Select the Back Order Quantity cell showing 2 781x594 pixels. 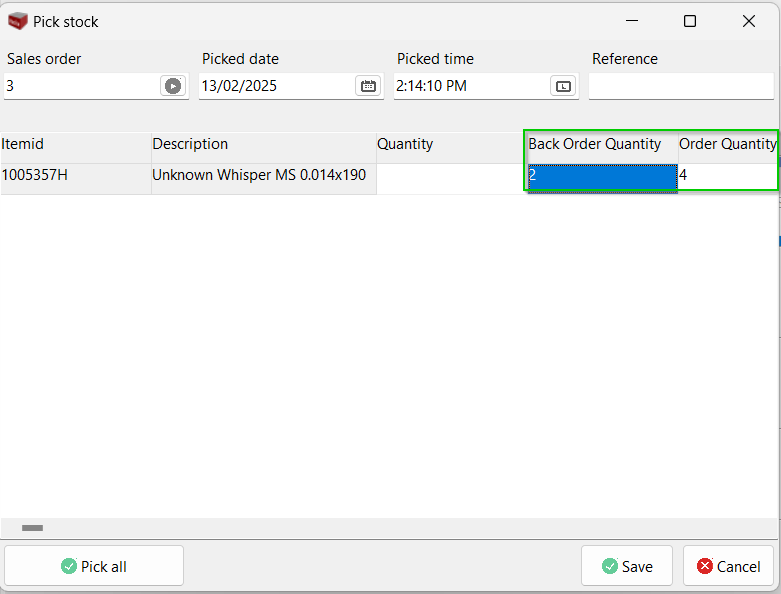tap(601, 176)
